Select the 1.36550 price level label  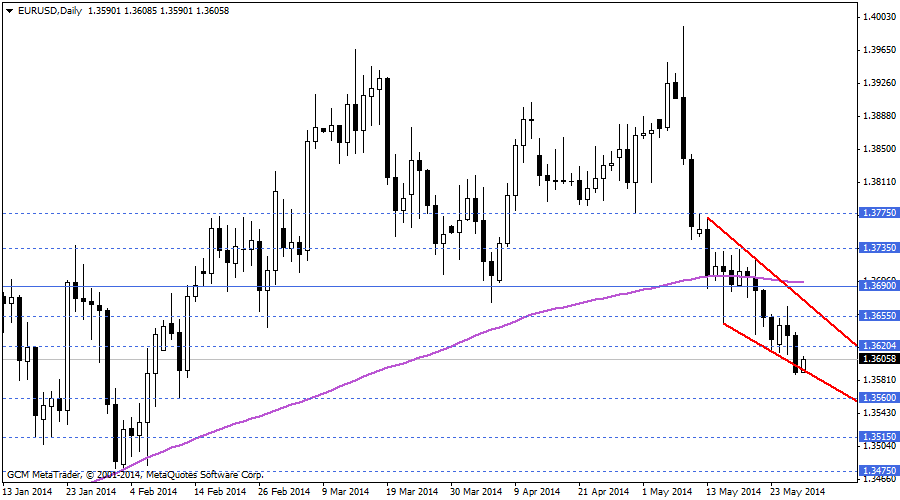879,316
